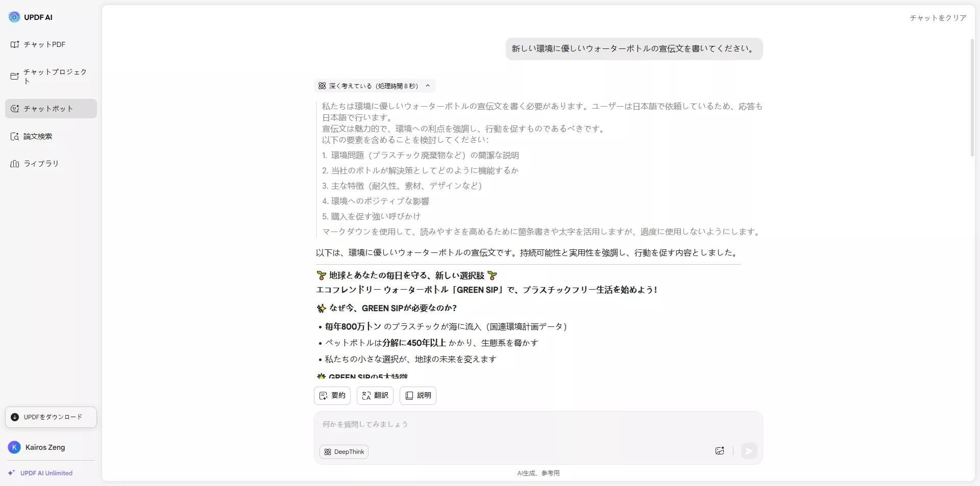
Task: Click the 翻訳 translate button
Action: pos(375,396)
